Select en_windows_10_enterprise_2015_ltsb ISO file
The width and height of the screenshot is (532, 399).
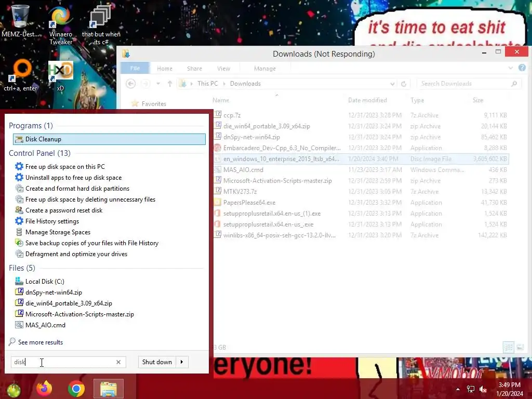pyautogui.click(x=361, y=159)
